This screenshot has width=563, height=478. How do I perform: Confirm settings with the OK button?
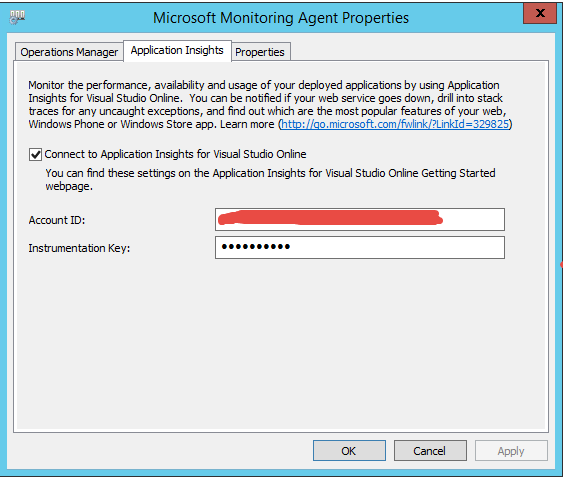tap(349, 451)
